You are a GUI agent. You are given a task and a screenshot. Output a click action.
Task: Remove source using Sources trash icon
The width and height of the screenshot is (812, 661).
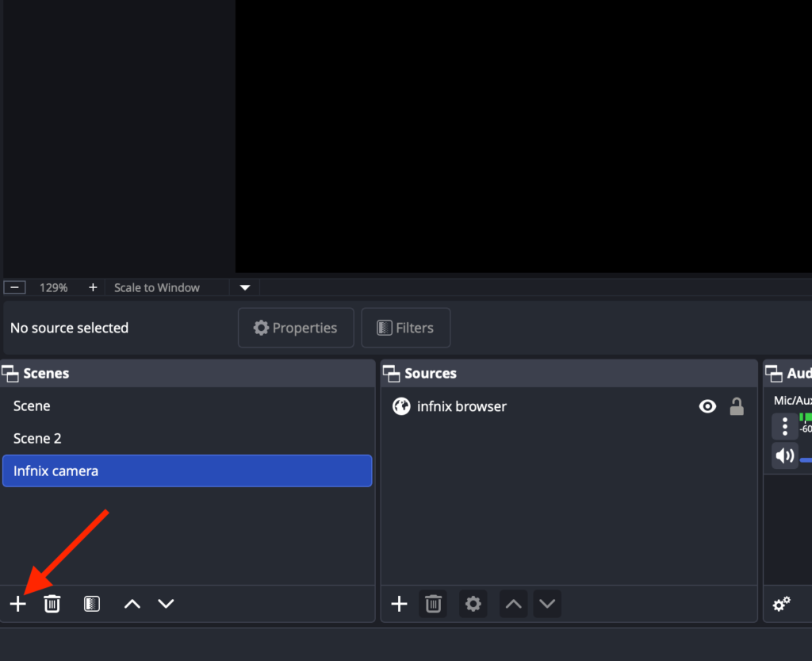(433, 604)
